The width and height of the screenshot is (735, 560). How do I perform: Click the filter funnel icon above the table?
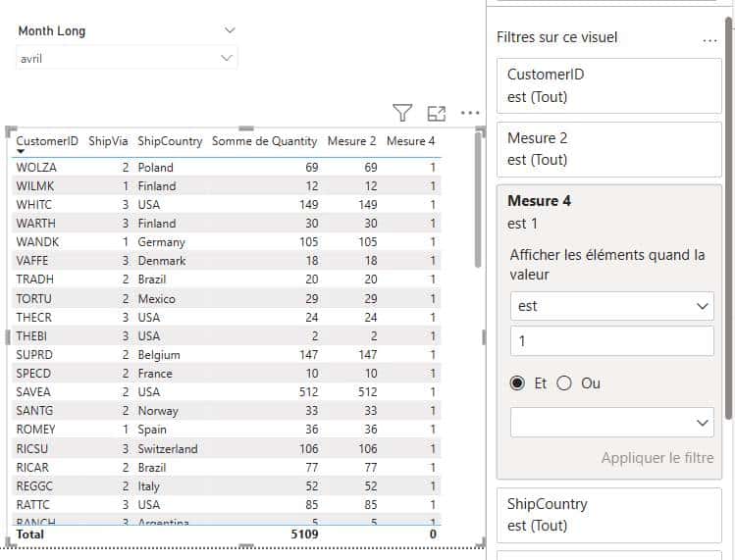click(402, 113)
